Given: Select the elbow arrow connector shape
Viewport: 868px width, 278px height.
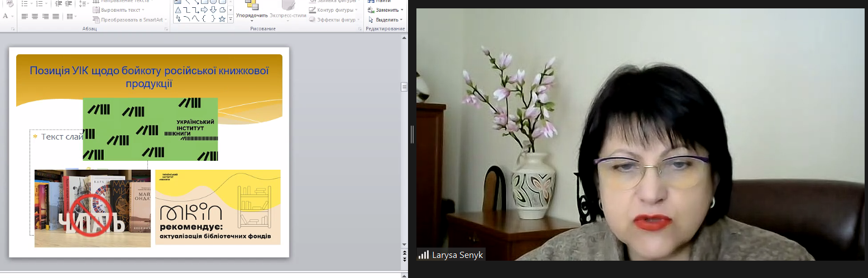Looking at the screenshot, I should click(195, 10).
